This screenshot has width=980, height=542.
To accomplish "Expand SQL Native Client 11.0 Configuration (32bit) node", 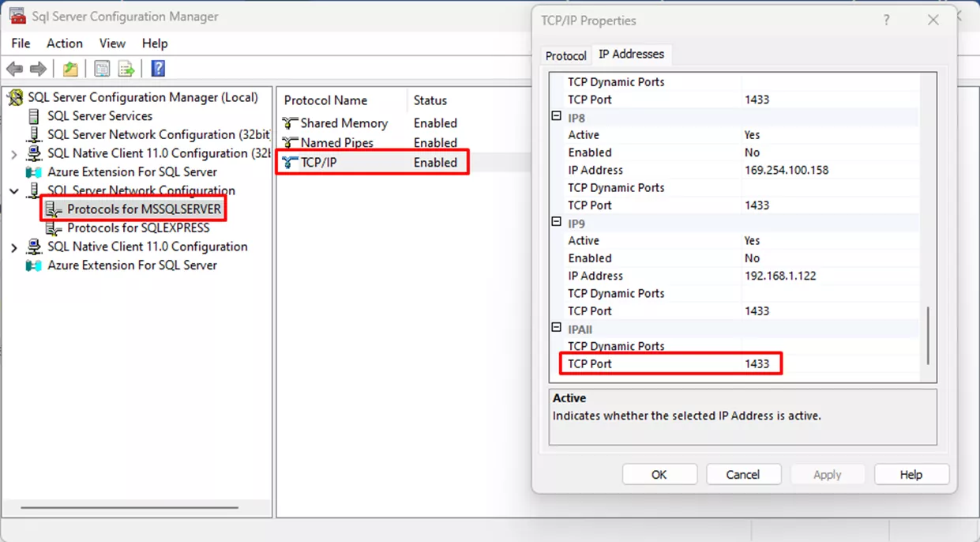I will pyautogui.click(x=13, y=154).
